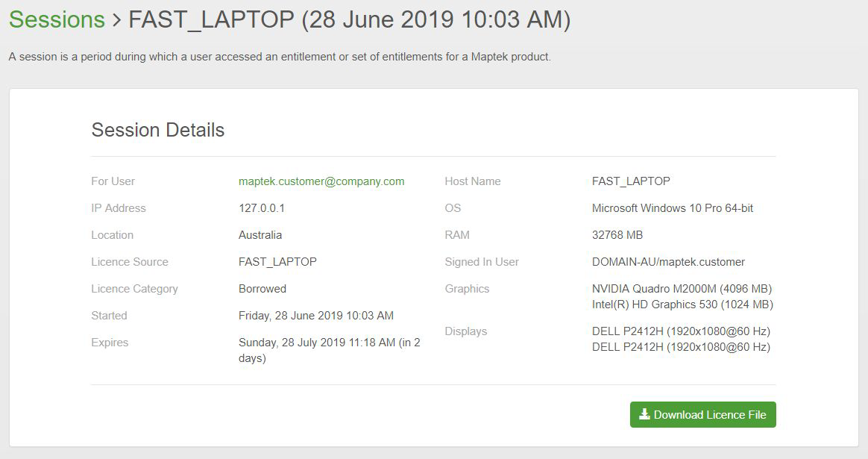Image resolution: width=868 pixels, height=459 pixels.
Task: Click the download arrow icon on the button
Action: click(x=644, y=415)
